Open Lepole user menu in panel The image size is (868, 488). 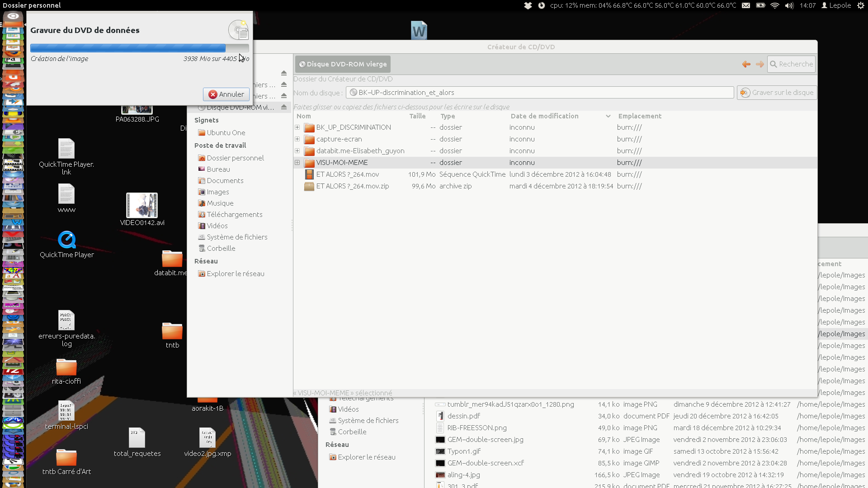pyautogui.click(x=836, y=5)
